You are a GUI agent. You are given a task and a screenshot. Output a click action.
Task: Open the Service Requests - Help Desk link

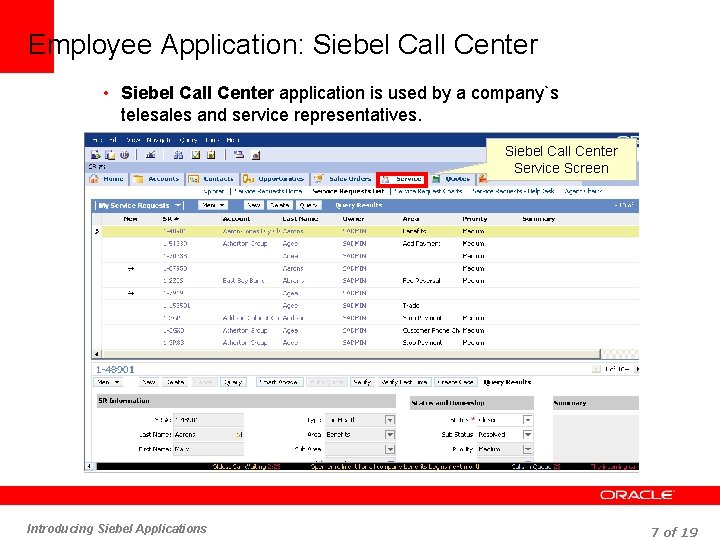tap(513, 191)
